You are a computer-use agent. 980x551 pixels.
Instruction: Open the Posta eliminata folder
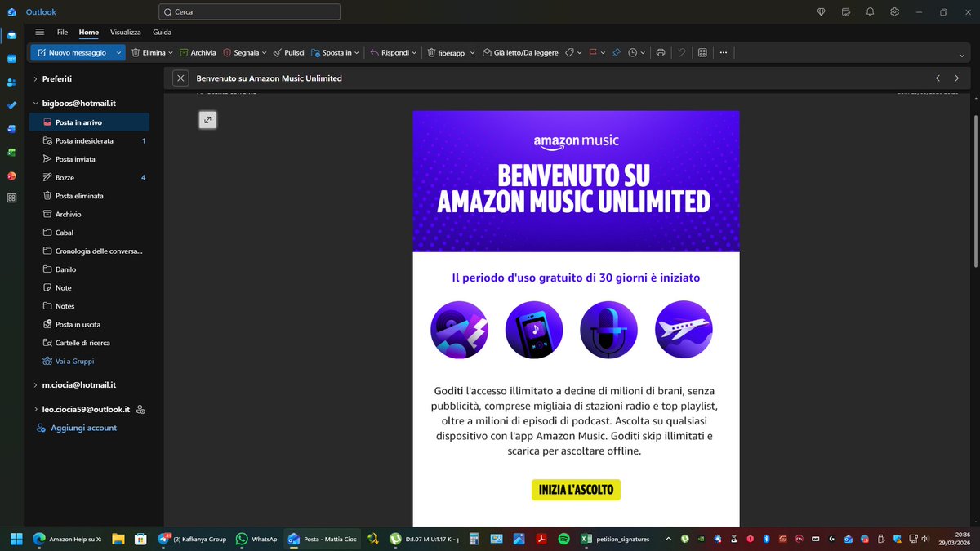89,196
